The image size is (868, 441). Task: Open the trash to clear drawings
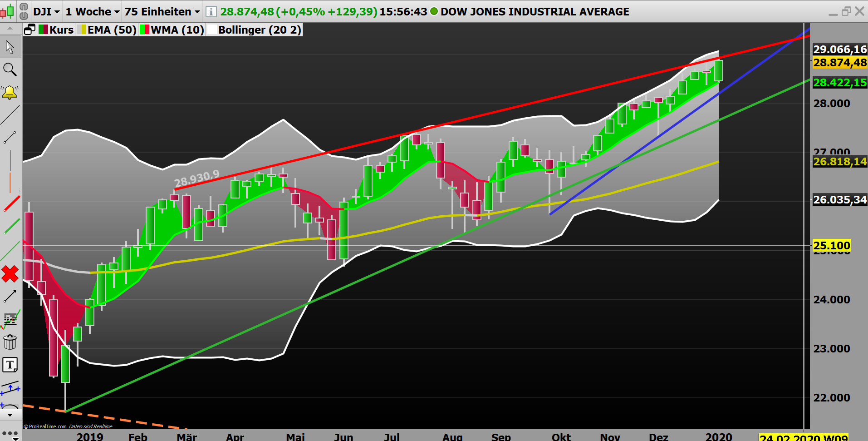[x=10, y=342]
